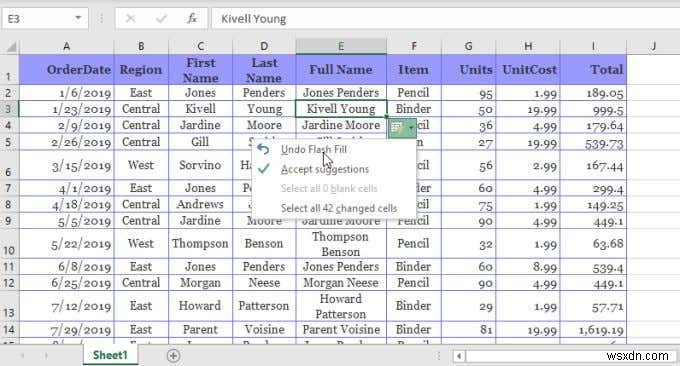Viewport: 680px width, 366px height.
Task: Click the checkmark confirm icon in formula bar
Action: (161, 19)
